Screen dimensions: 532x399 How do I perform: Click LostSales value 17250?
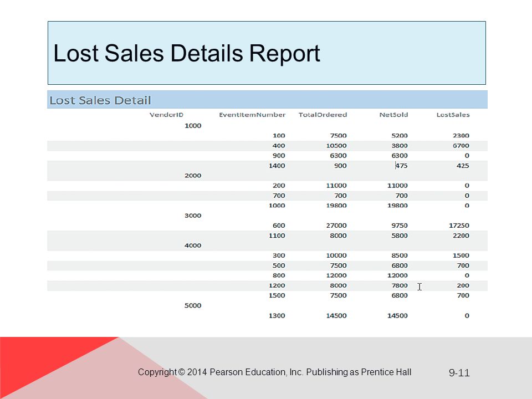459,226
